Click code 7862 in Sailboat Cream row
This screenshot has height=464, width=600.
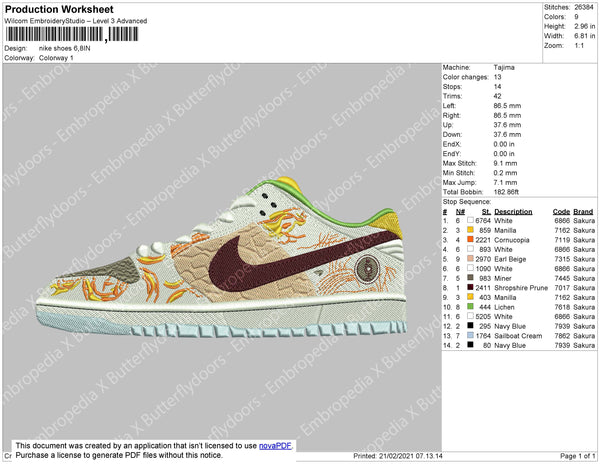562,335
